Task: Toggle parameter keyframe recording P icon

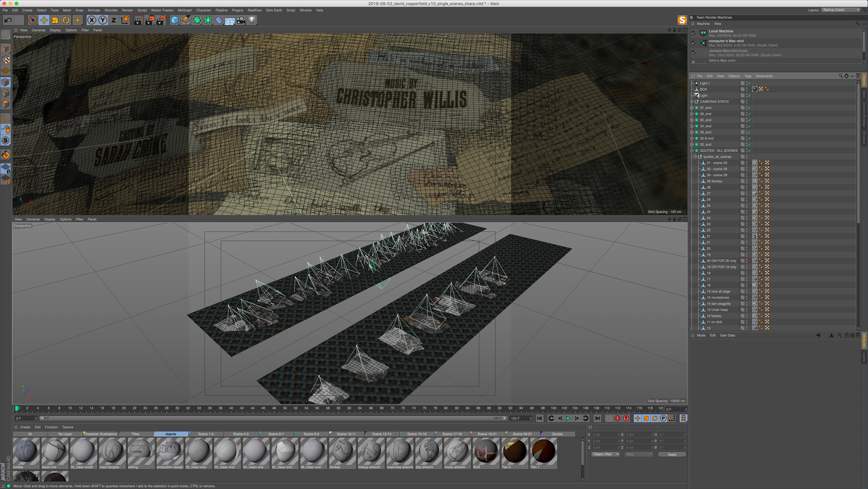Action: point(663,418)
